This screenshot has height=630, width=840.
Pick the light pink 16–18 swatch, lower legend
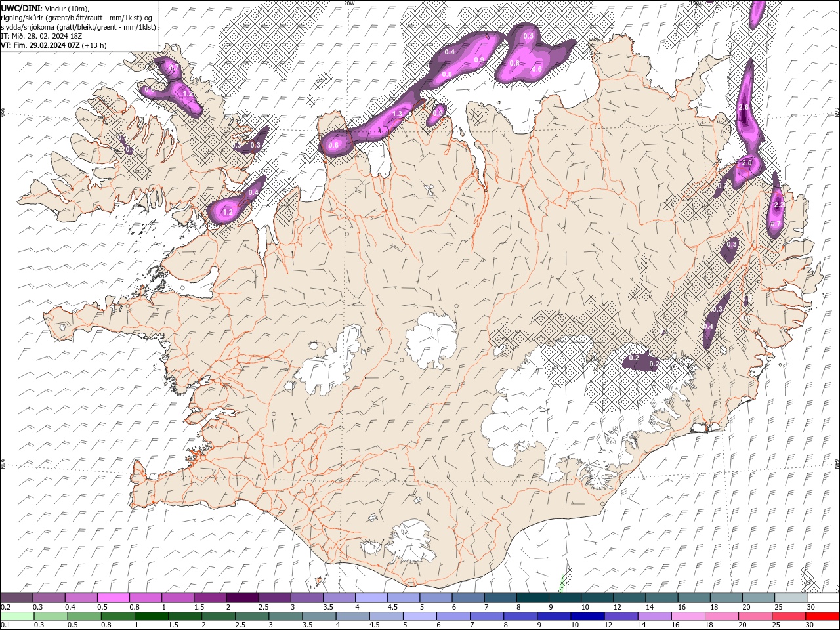point(688,616)
